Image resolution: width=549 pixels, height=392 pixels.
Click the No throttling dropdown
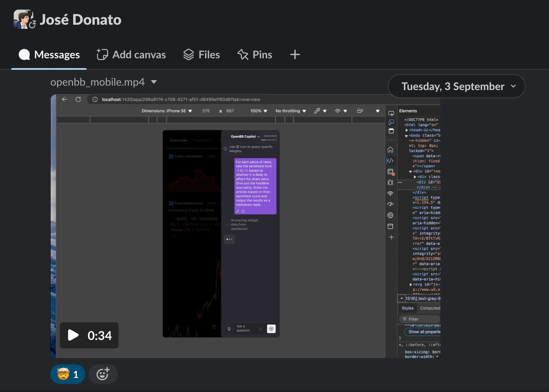tap(291, 111)
